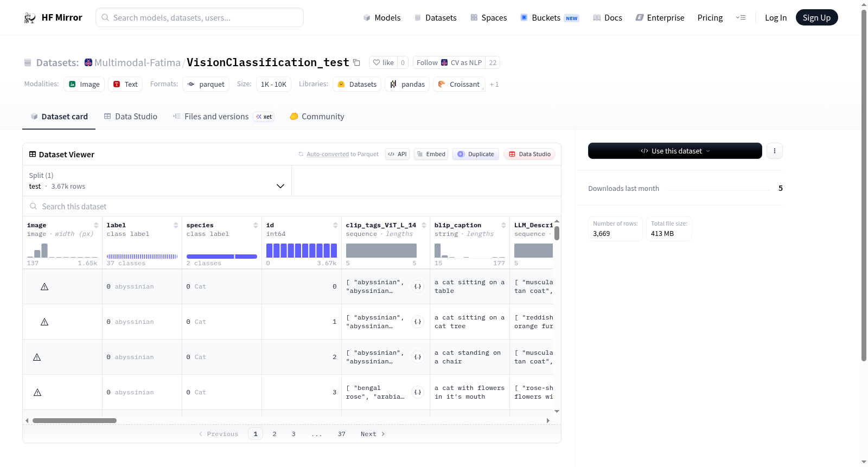
Task: Click the broken image warning icon in row 3
Action: 37,392
